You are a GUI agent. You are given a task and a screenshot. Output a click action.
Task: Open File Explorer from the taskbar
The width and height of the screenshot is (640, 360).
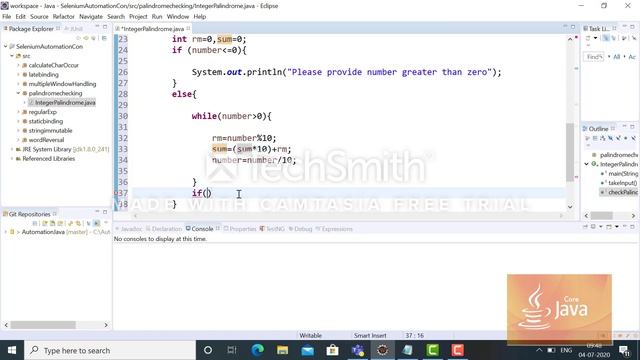(x=282, y=350)
